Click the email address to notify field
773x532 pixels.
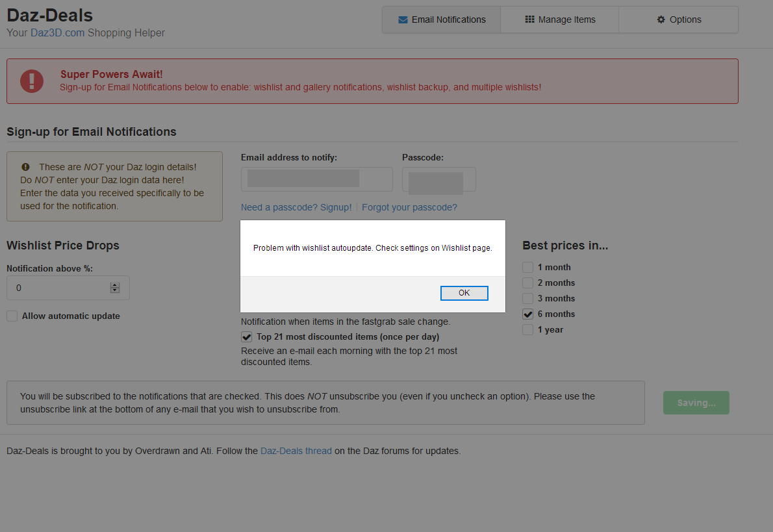(x=316, y=179)
